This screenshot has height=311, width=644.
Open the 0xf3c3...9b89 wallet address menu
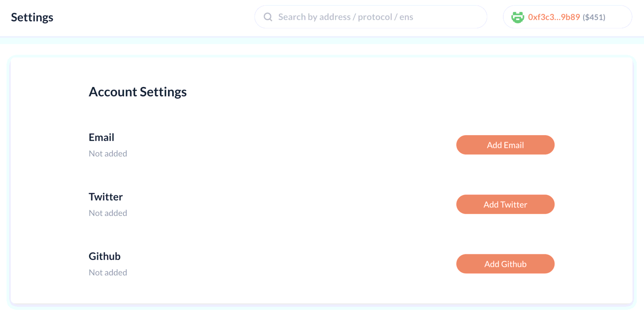[554, 17]
